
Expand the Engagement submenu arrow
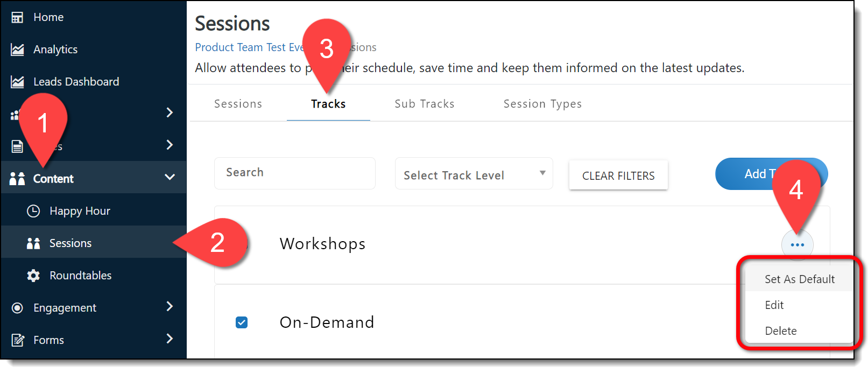(170, 306)
